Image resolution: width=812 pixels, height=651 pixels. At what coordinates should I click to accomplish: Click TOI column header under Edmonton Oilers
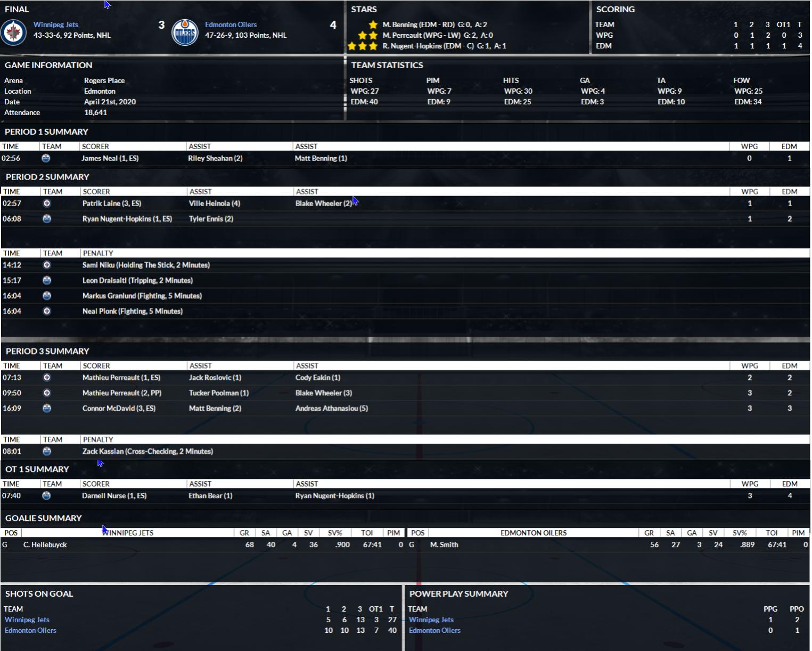click(772, 533)
